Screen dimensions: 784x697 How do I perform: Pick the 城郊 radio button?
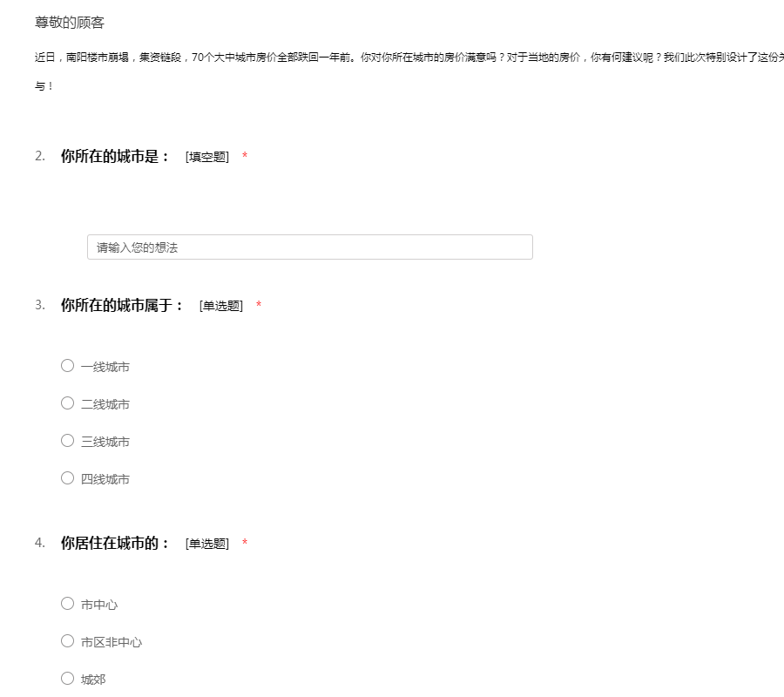(67, 679)
